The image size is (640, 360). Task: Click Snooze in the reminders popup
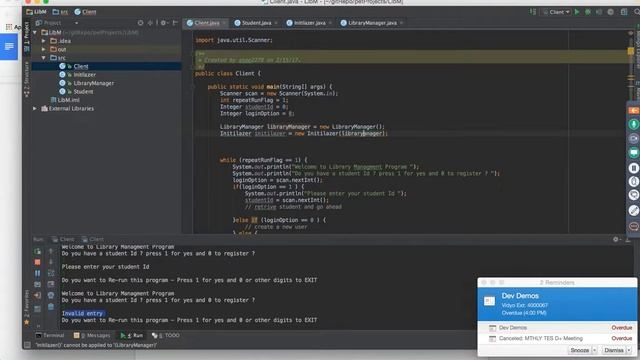tap(579, 350)
